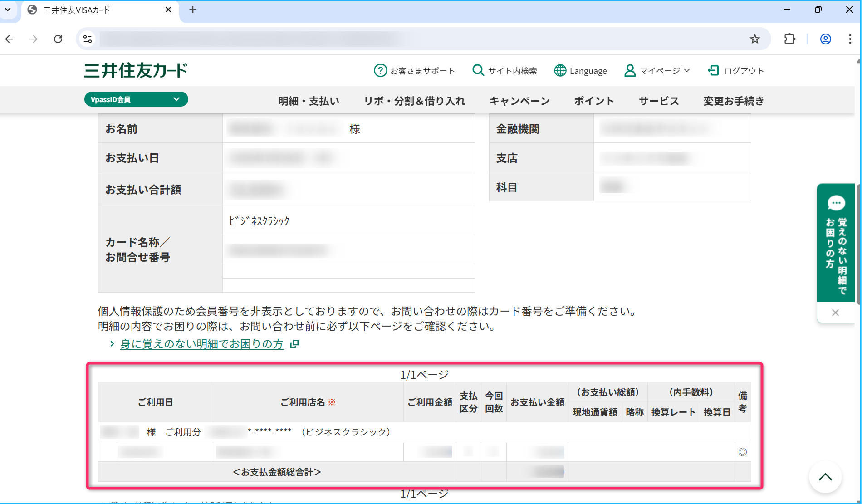Click the scroll-to-top arrow button

[825, 477]
